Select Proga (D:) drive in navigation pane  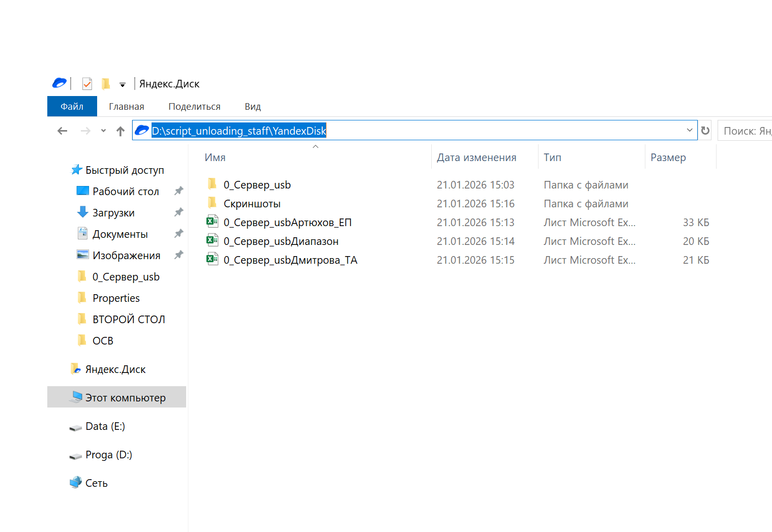coord(108,455)
